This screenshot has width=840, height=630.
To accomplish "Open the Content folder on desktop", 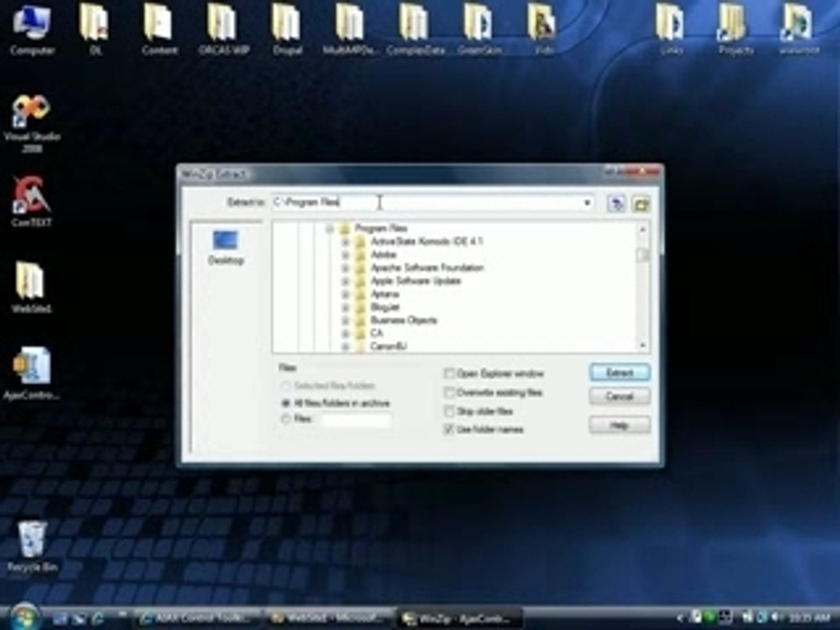I will [x=159, y=30].
